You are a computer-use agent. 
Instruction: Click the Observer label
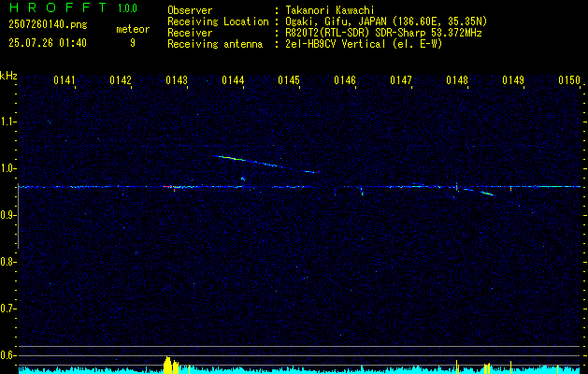(x=190, y=10)
